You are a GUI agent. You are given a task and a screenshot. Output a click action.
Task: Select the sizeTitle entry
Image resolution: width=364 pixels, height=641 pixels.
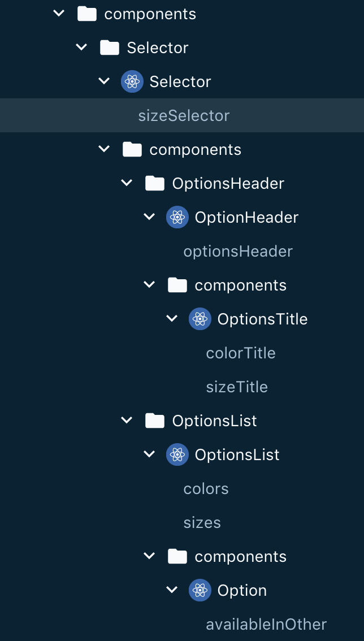pos(237,387)
